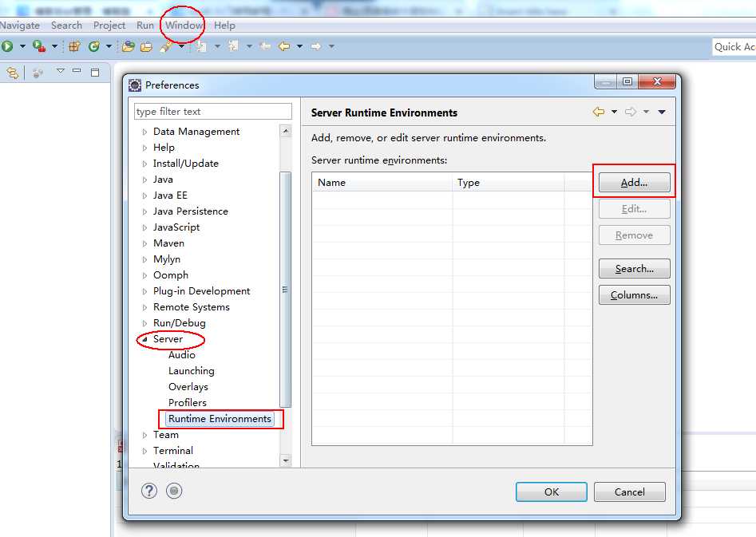Image resolution: width=756 pixels, height=537 pixels.
Task: Click the New Java Class green icon
Action: pos(94,46)
